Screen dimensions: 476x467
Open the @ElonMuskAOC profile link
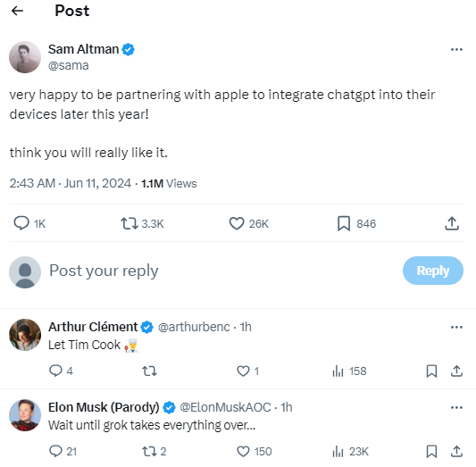point(225,407)
